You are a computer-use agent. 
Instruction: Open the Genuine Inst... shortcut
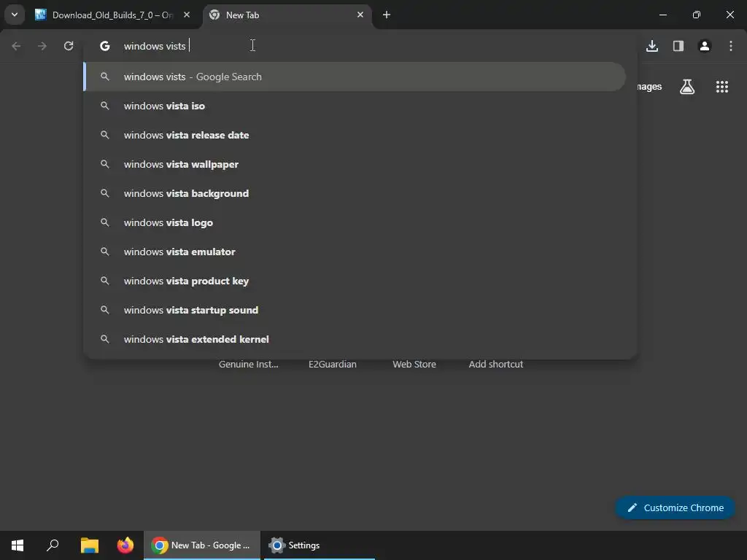(x=248, y=365)
